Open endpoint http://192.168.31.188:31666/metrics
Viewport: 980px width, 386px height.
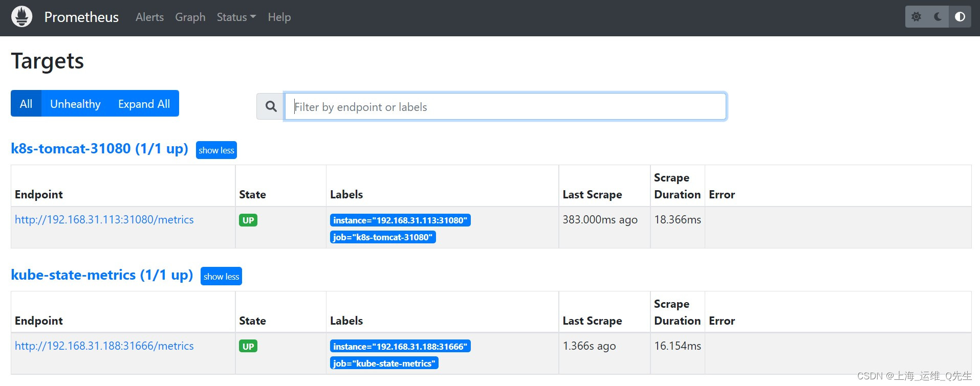coord(104,346)
